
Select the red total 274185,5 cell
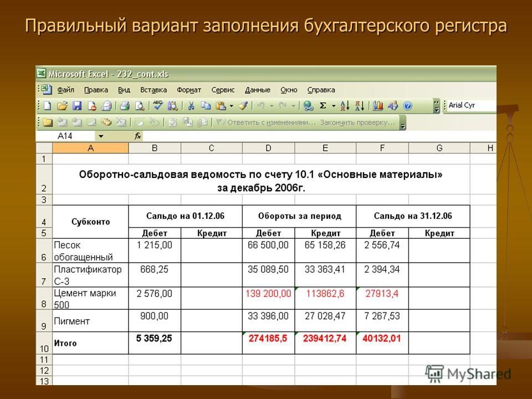pos(268,343)
